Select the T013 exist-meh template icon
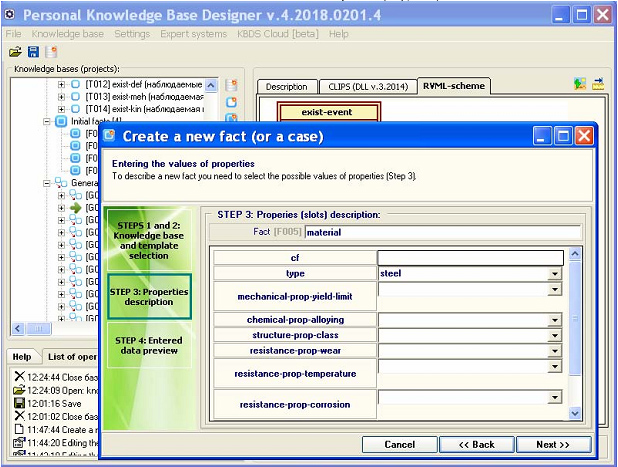 click(x=75, y=97)
